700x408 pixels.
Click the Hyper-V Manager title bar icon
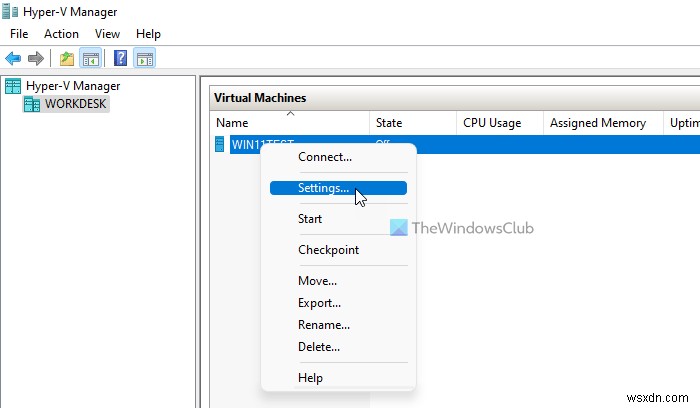point(10,12)
